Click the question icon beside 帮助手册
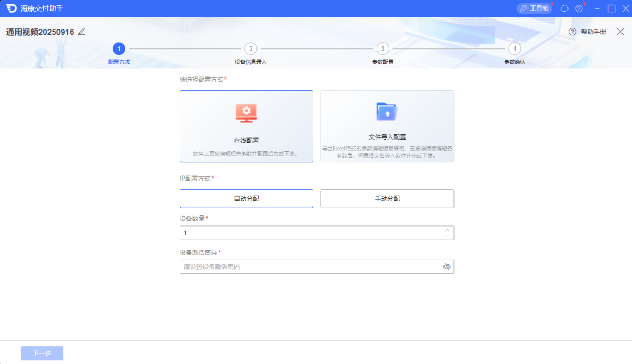Viewport: 632px width, 364px height. click(571, 32)
